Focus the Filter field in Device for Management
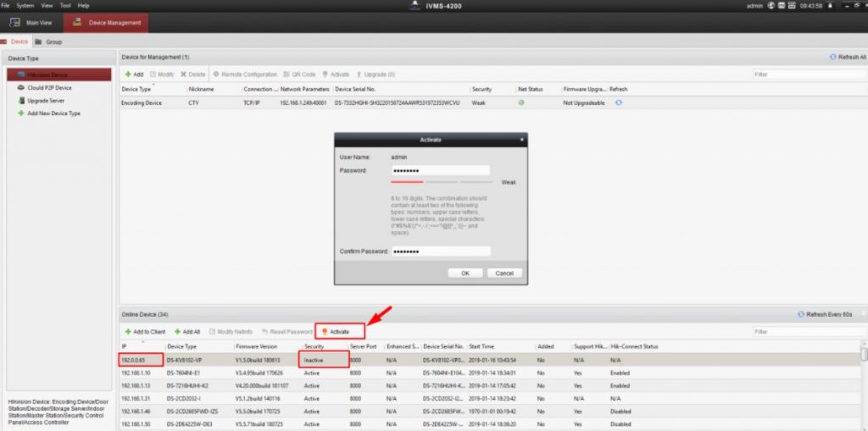Screen dimensions: 868x431 808,75
